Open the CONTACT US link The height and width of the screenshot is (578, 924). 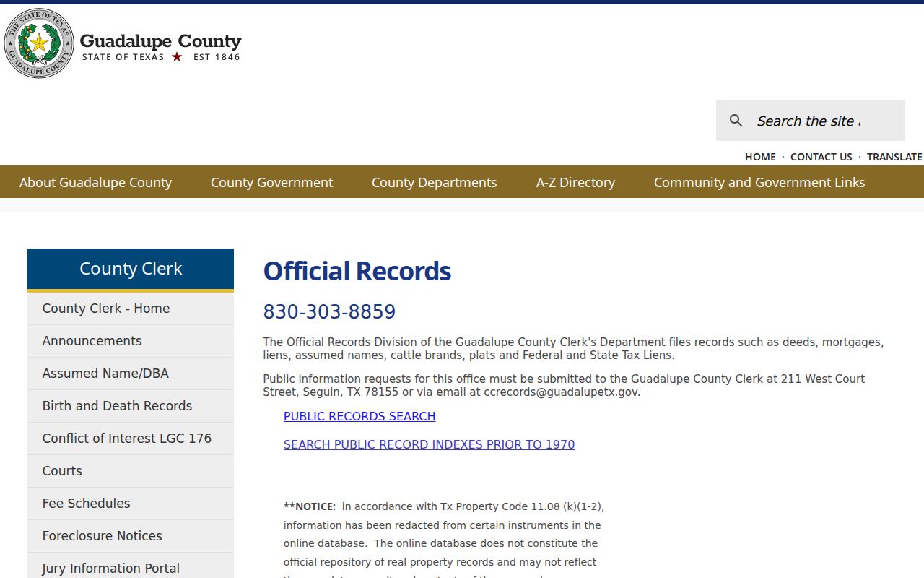coord(821,157)
